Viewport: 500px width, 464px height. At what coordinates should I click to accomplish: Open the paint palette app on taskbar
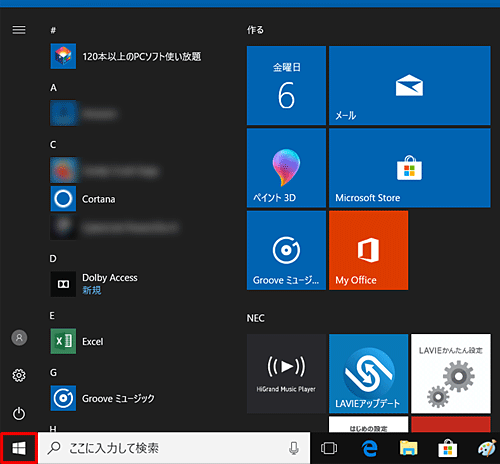[487, 448]
